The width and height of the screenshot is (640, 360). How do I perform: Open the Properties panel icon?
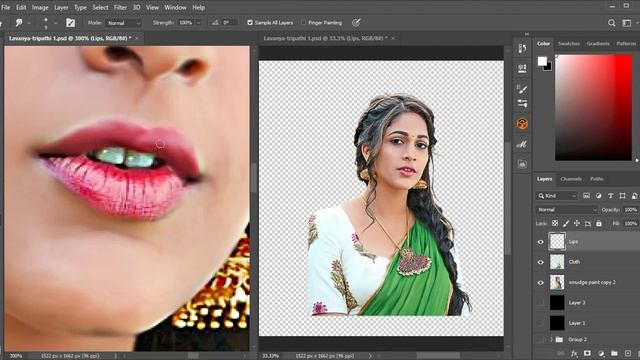tap(522, 68)
